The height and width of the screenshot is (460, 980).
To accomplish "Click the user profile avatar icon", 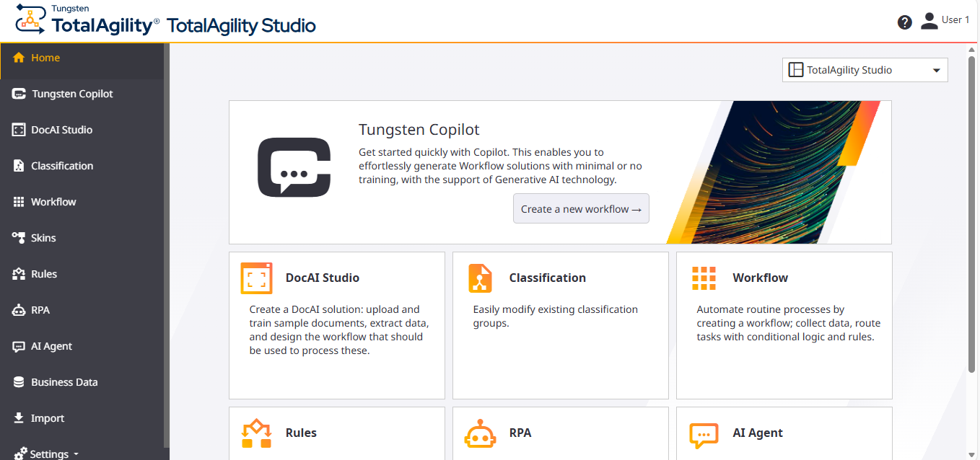I will 929,21.
